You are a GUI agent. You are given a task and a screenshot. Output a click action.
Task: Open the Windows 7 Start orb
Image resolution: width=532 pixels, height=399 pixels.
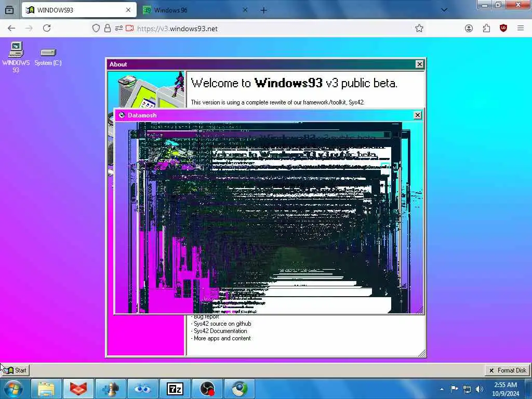click(x=13, y=389)
